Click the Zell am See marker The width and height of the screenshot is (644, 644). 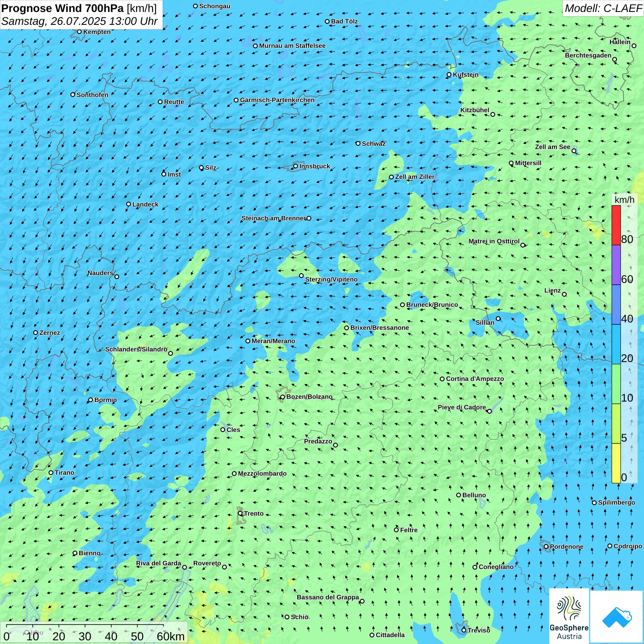point(574,150)
